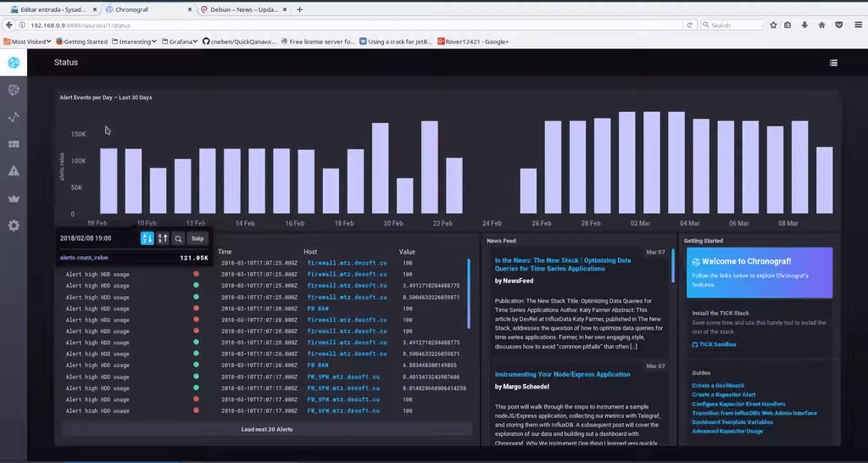This screenshot has width=868, height=463.
Task: Toggle alphabetical sort in the legend
Action: click(147, 238)
